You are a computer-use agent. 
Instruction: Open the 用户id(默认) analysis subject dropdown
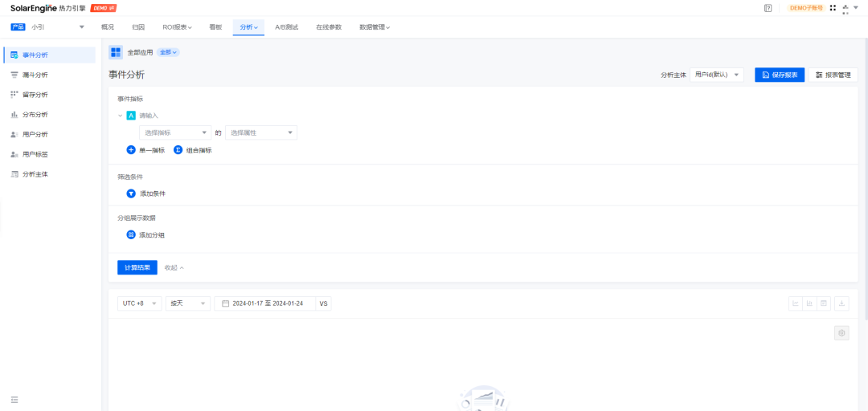717,75
